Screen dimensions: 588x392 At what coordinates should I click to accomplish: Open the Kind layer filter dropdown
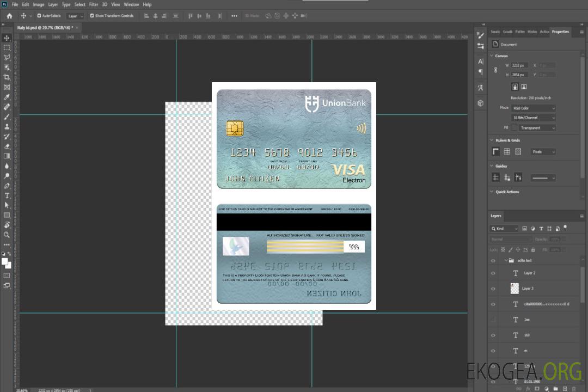(x=504, y=229)
